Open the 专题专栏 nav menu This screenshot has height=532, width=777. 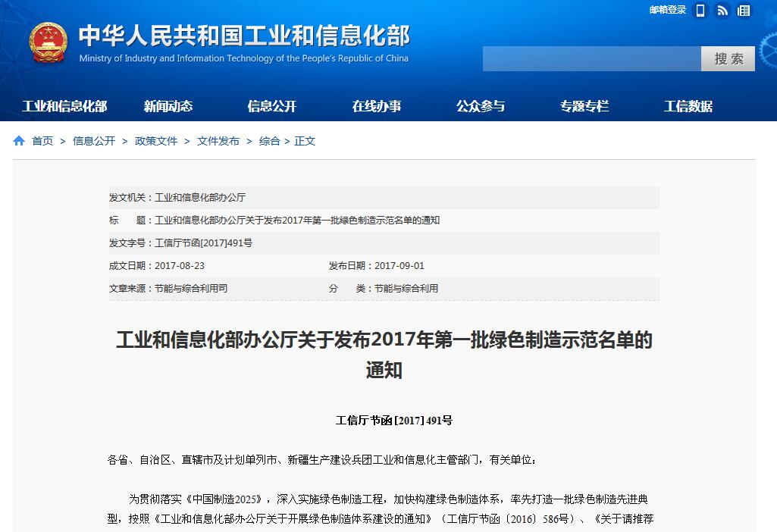click(584, 107)
